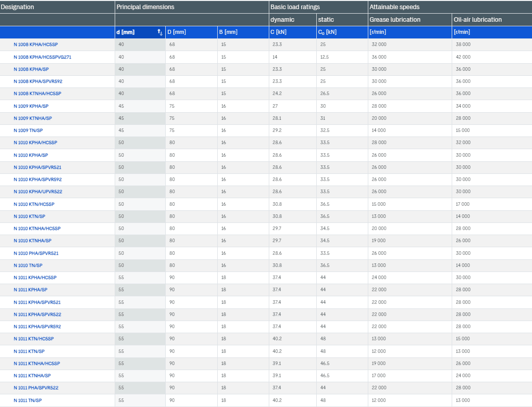Viewport: 532px width, 407px height.
Task: Open the N 1010 KPHA/UPVR522 link
Action: tap(38, 192)
